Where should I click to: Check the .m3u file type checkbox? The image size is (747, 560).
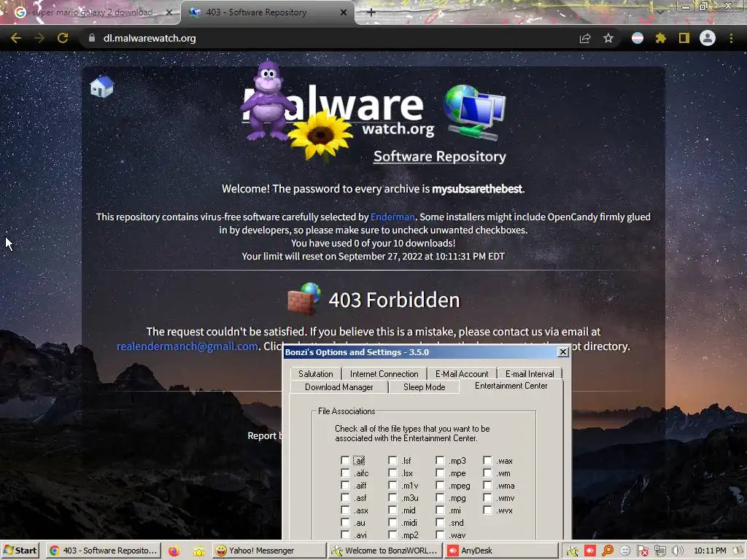[392, 497]
